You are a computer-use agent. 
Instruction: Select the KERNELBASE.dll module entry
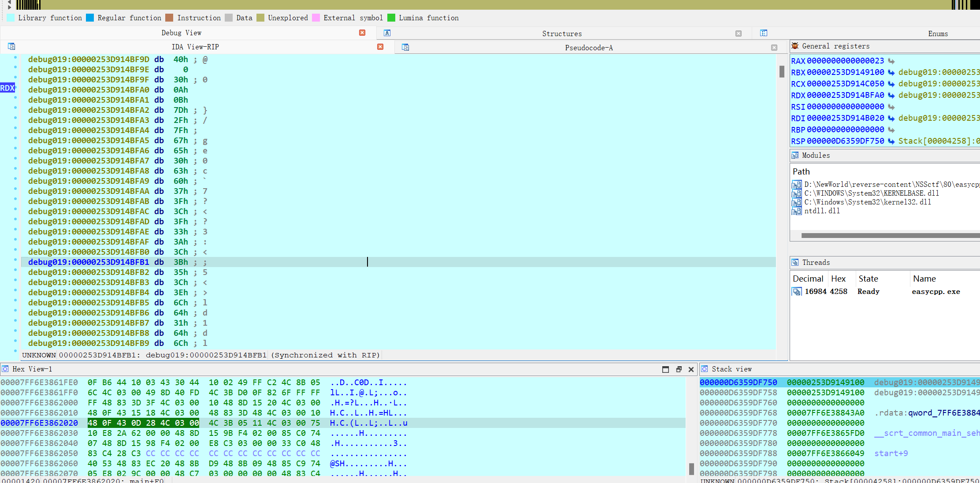click(x=871, y=193)
